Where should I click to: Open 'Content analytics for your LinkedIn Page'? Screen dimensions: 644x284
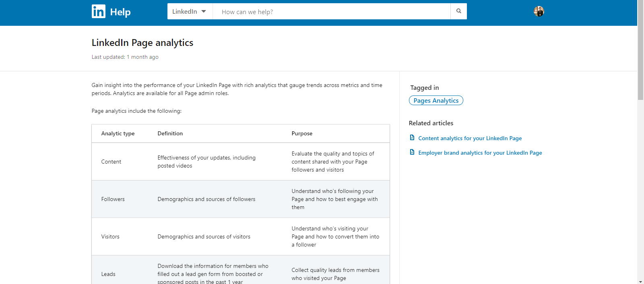[470, 138]
